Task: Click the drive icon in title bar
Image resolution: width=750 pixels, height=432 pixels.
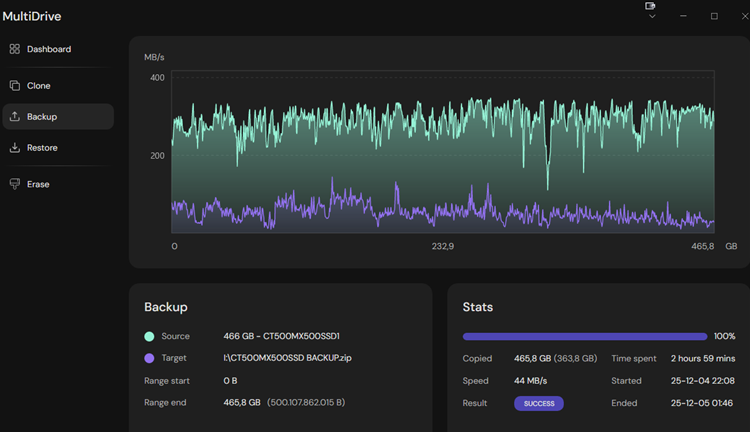Action: pyautogui.click(x=651, y=6)
